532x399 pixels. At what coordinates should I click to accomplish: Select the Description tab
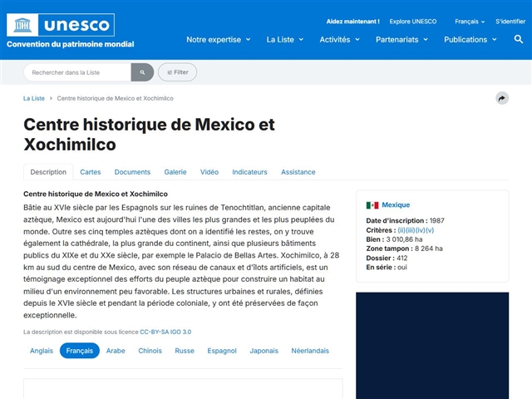pos(48,172)
